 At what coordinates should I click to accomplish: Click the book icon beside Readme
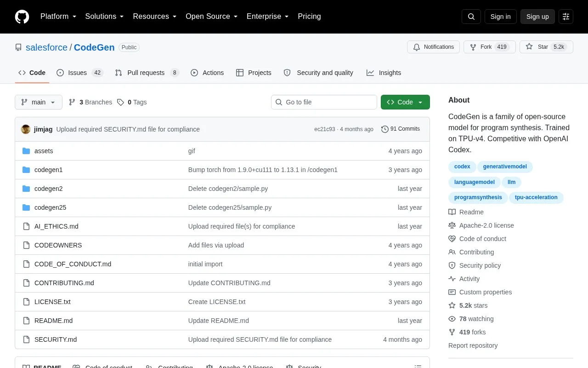pos(452,212)
